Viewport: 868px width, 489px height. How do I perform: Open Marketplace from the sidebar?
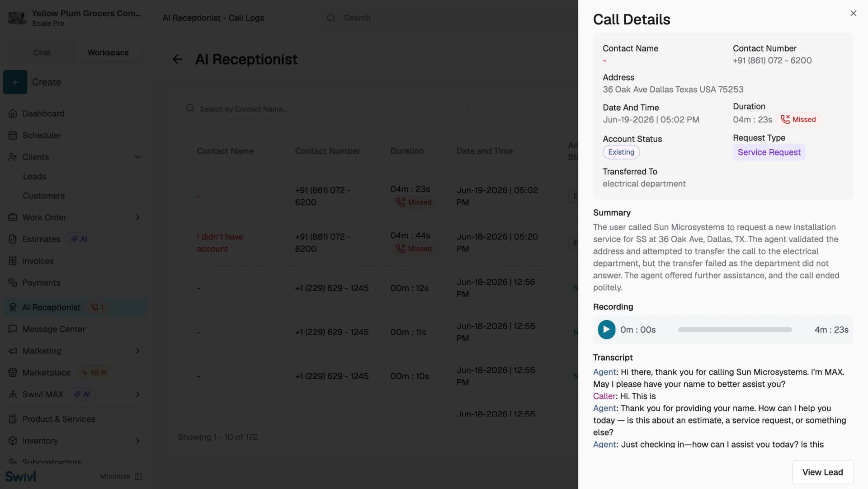46,372
